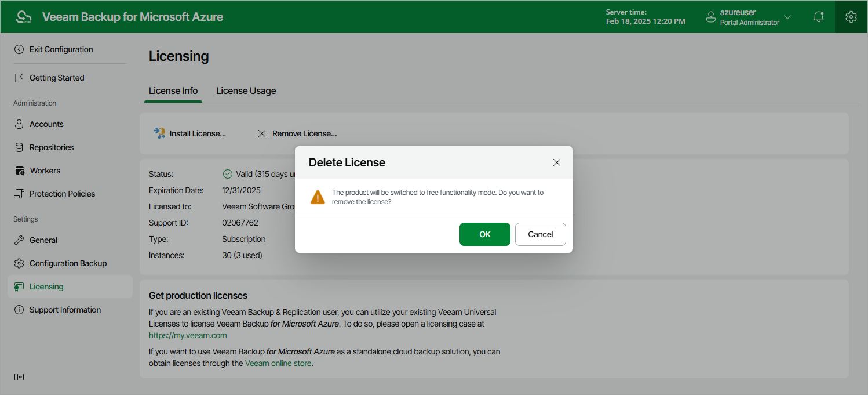Open the my.veeam.com link
Viewport: 868px width, 395px height.
(x=188, y=335)
